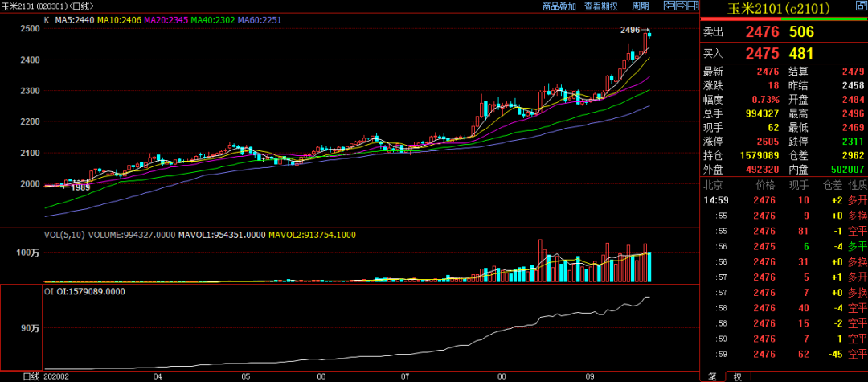
Task: Click the latest cyan candlestick near 2476
Action: tap(649, 35)
